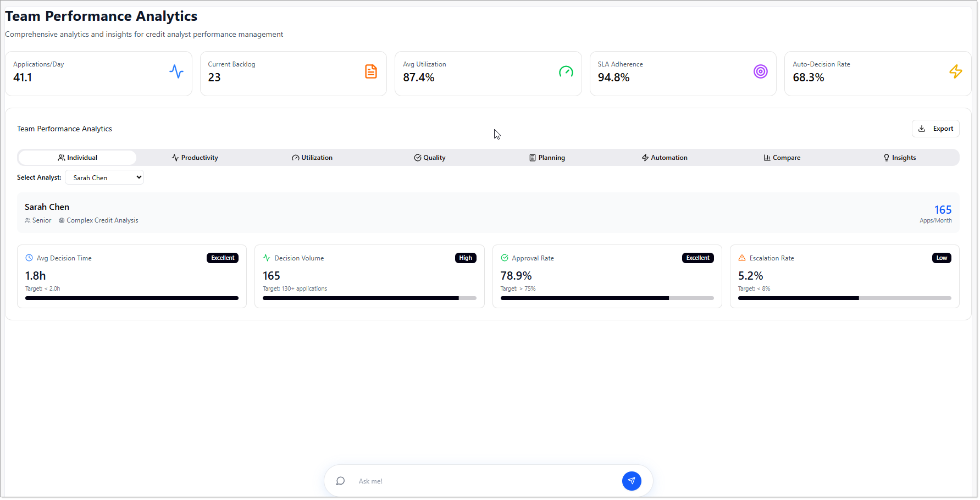The width and height of the screenshot is (980, 500).
Task: Click the Ask me! input field
Action: click(486, 481)
